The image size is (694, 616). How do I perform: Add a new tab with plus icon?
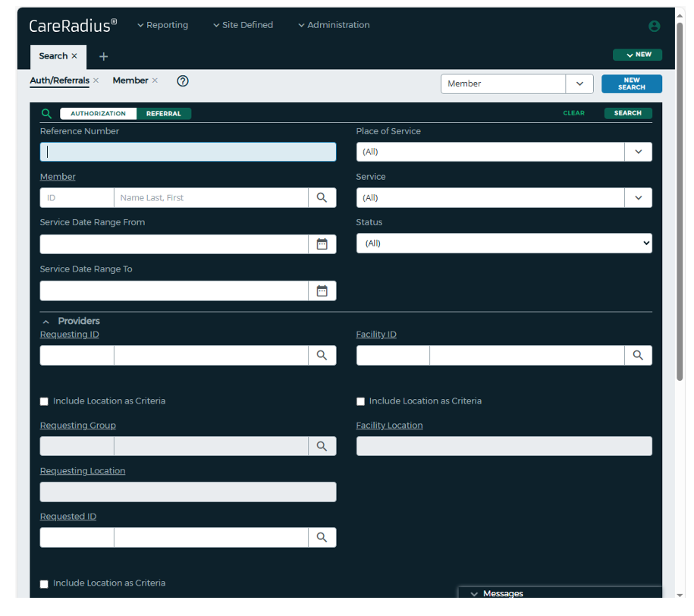(x=104, y=56)
